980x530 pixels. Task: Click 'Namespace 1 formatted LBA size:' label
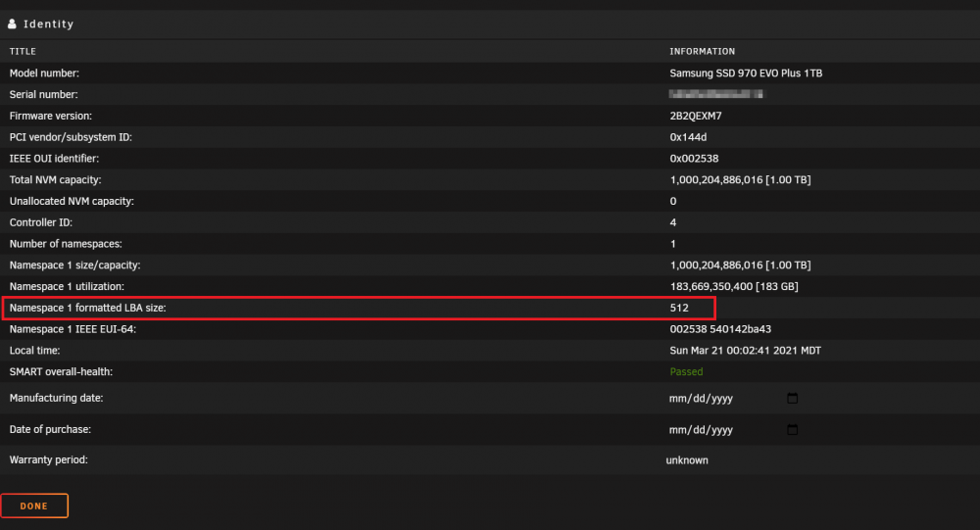[x=87, y=308]
